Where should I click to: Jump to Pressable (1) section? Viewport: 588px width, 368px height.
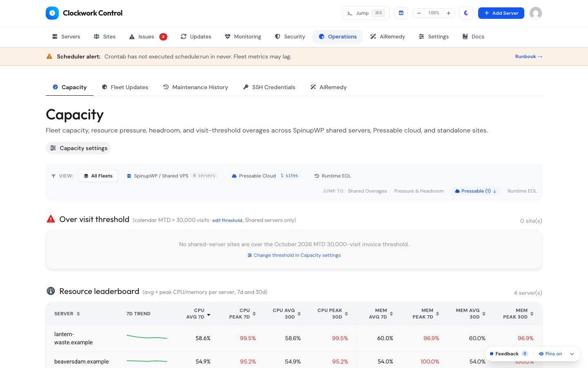[476, 191]
